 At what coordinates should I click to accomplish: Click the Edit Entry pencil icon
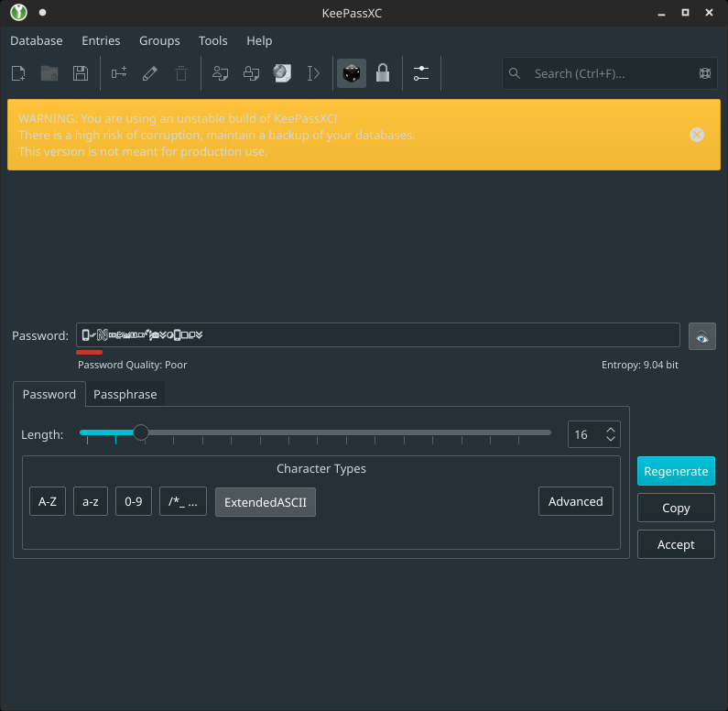coord(150,73)
